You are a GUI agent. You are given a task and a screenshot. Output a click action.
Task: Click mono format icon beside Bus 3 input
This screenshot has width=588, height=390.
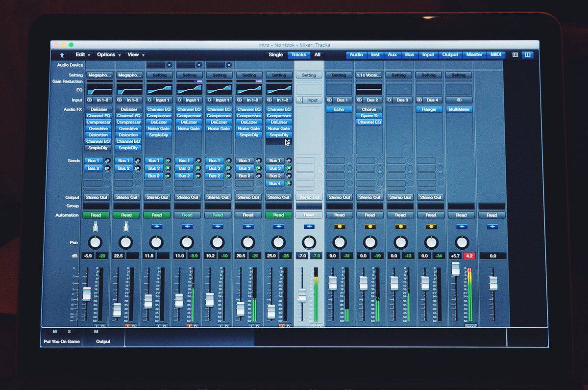390,100
